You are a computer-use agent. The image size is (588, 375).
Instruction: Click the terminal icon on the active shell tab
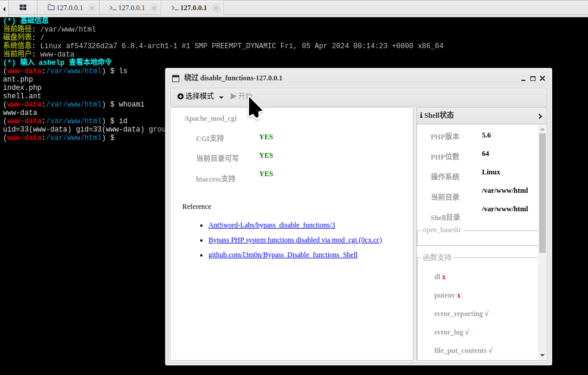175,8
